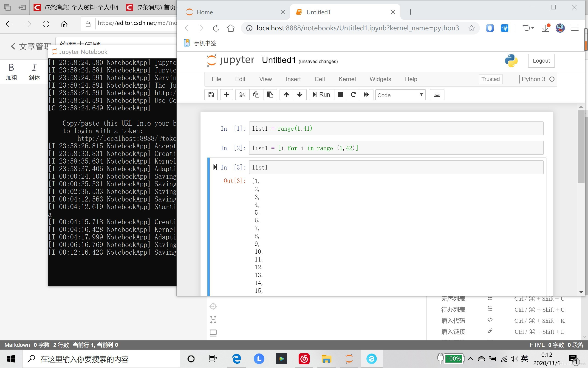Paste cells below icon in Jupyter toolbar

pos(270,95)
